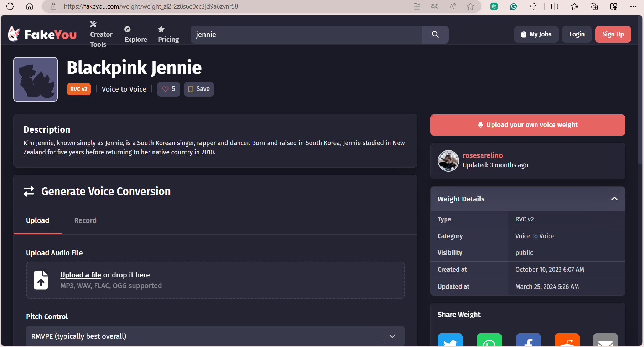Open the Grammarly extension icon
The height and width of the screenshot is (347, 644).
[513, 6]
